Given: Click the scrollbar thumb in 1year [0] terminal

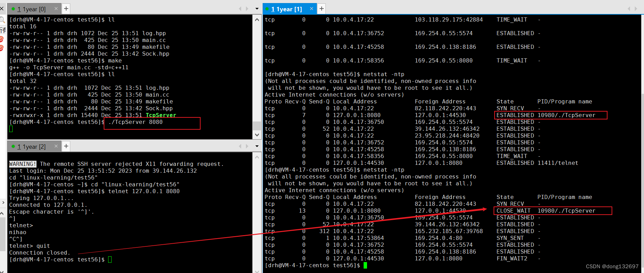Looking at the screenshot, I should click(257, 126).
